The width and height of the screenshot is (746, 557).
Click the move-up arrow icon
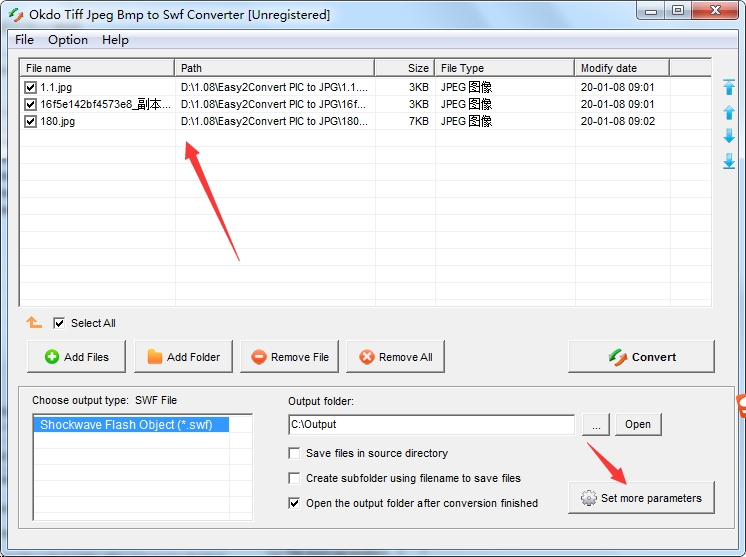[x=729, y=112]
